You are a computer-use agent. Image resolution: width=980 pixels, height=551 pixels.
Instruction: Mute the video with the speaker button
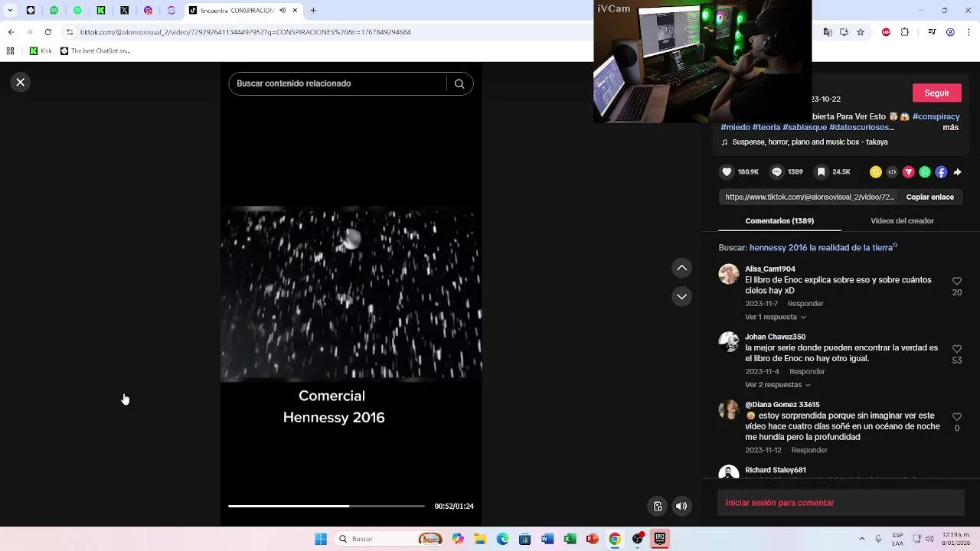tap(681, 506)
